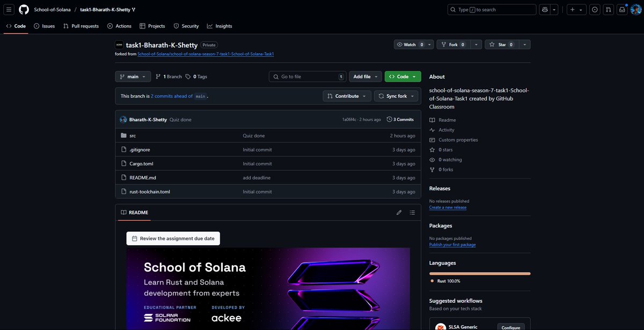Click the pull requests icon in header

pyautogui.click(x=608, y=10)
